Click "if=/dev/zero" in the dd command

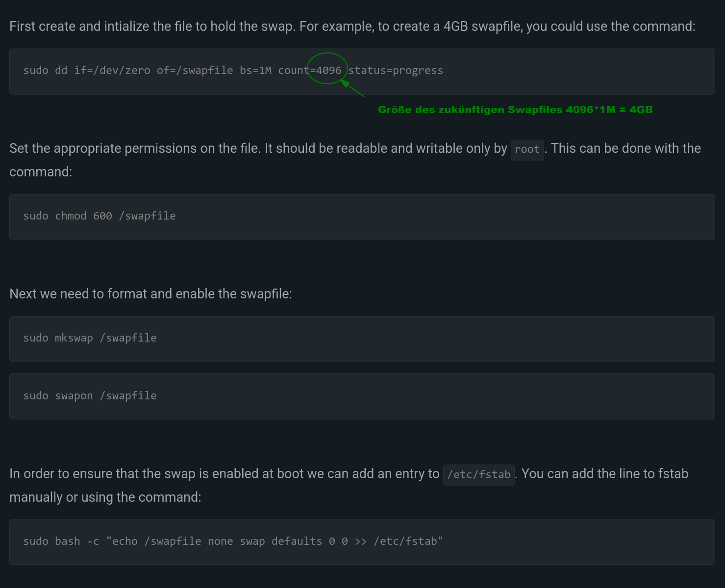pyautogui.click(x=112, y=71)
